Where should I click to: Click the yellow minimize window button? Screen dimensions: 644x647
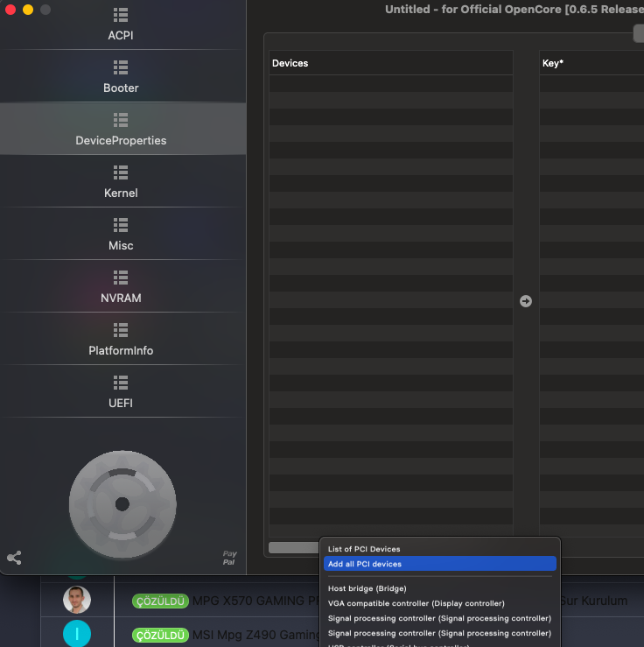click(28, 10)
